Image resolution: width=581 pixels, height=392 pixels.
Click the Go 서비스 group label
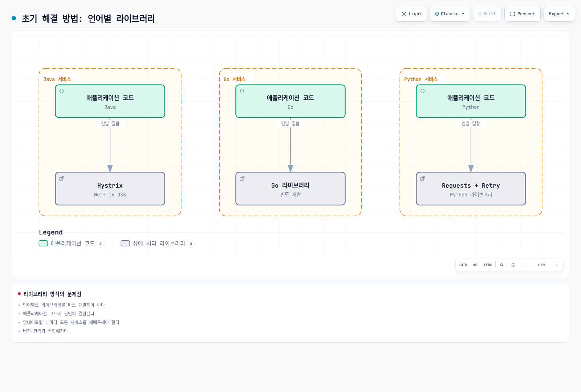point(235,79)
